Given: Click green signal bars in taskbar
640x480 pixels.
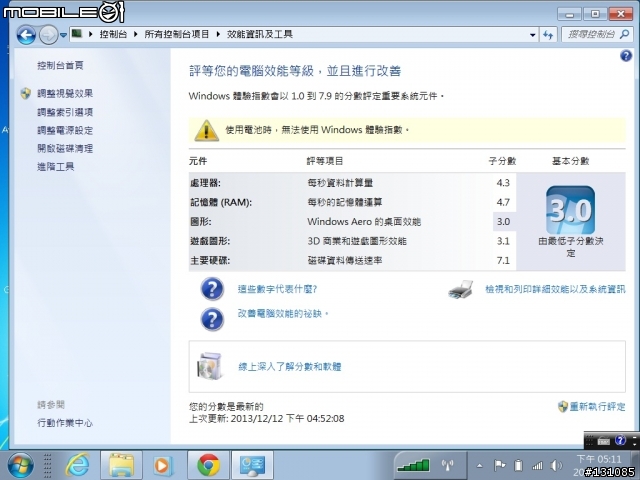Looking at the screenshot, I should point(413,465).
